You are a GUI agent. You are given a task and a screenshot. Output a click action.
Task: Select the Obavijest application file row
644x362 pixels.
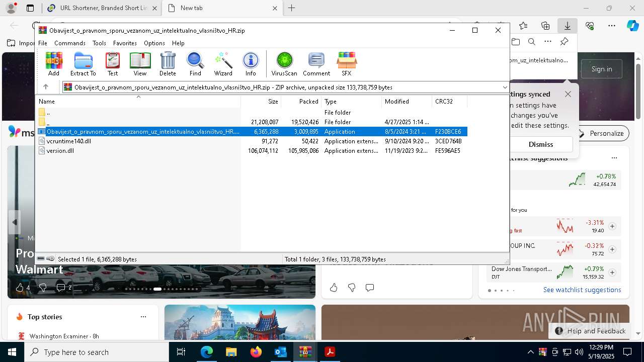tap(253, 132)
